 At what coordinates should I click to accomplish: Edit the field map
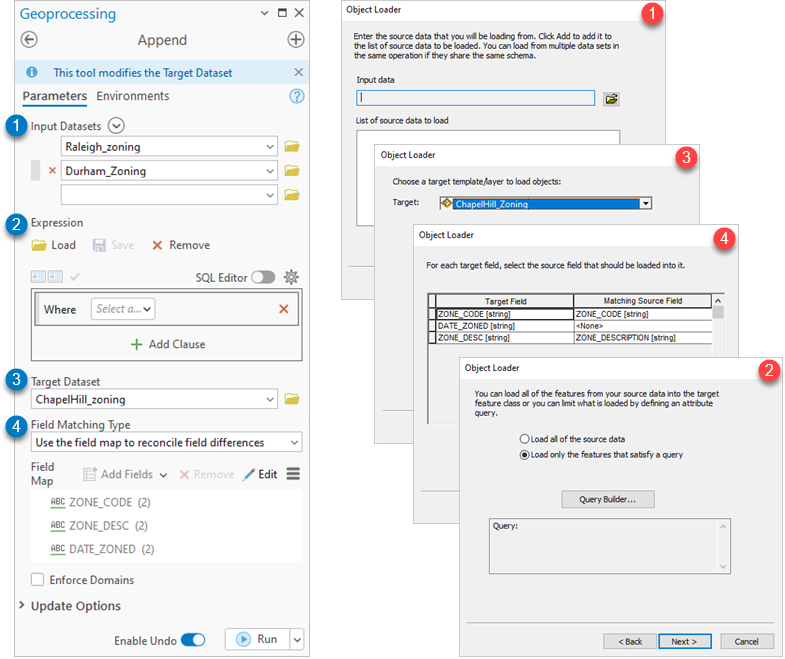pyautogui.click(x=260, y=474)
